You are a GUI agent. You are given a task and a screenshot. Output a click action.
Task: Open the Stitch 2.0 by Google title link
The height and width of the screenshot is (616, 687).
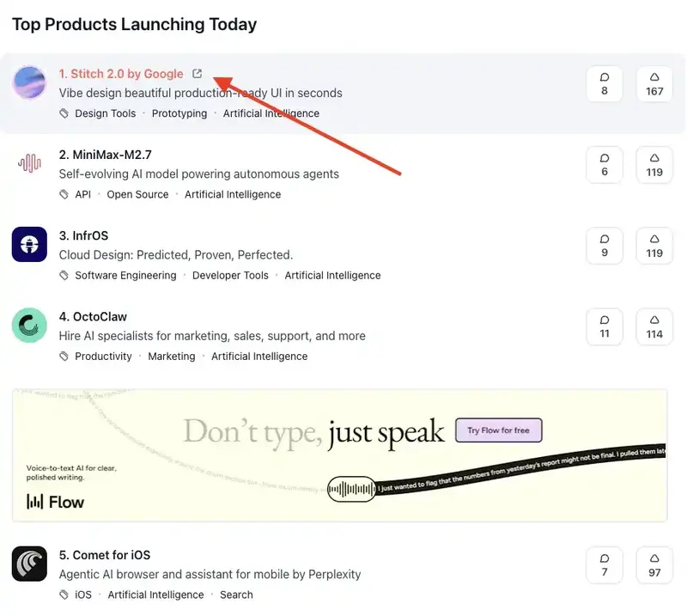click(x=121, y=74)
